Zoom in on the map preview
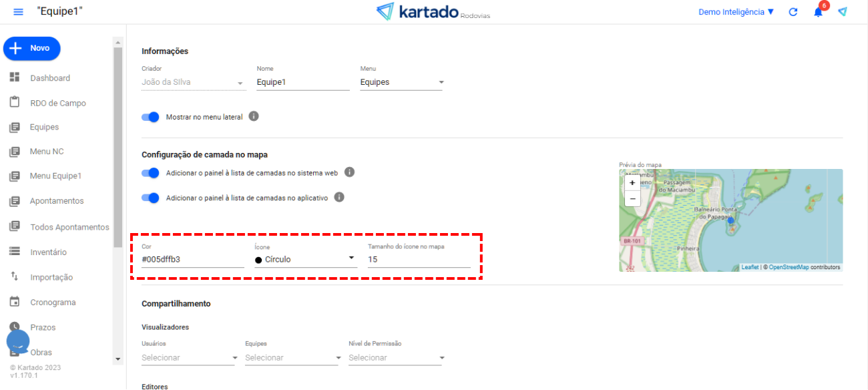The image size is (868, 390). click(632, 182)
